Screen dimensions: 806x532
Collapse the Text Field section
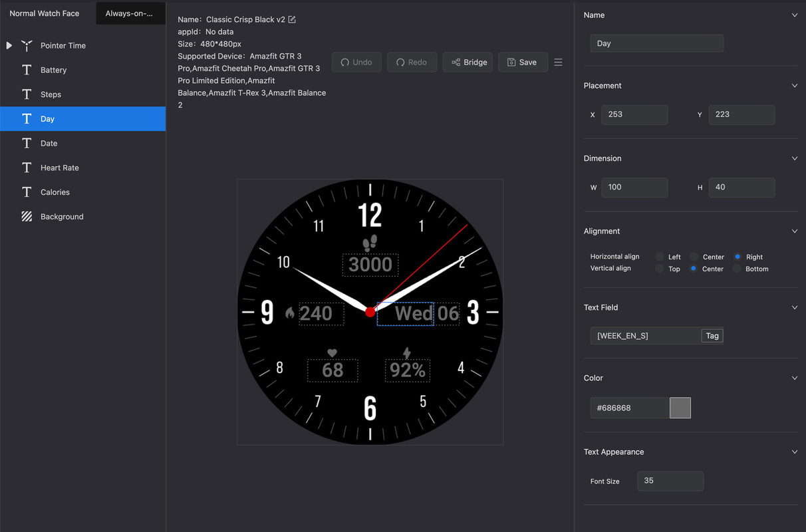point(794,307)
